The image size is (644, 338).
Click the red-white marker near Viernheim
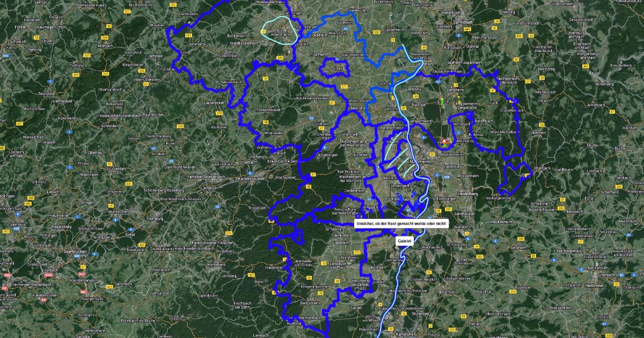coord(444,142)
